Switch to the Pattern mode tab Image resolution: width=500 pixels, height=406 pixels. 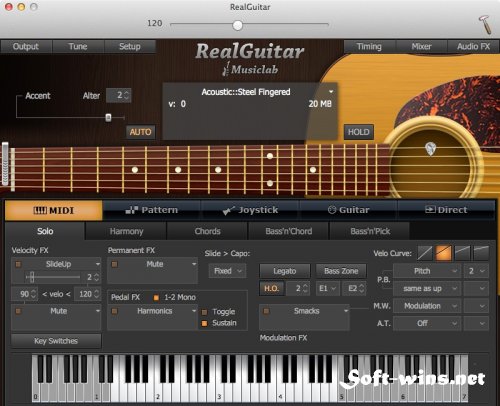(152, 210)
